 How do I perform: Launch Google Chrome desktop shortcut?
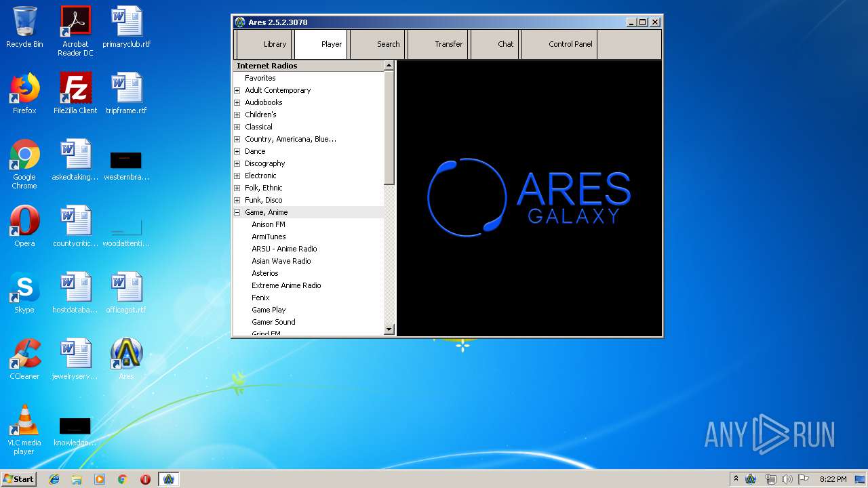point(24,164)
